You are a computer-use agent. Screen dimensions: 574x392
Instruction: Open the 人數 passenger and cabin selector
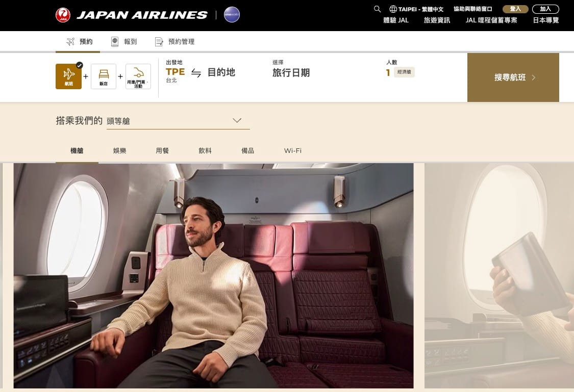[401, 69]
